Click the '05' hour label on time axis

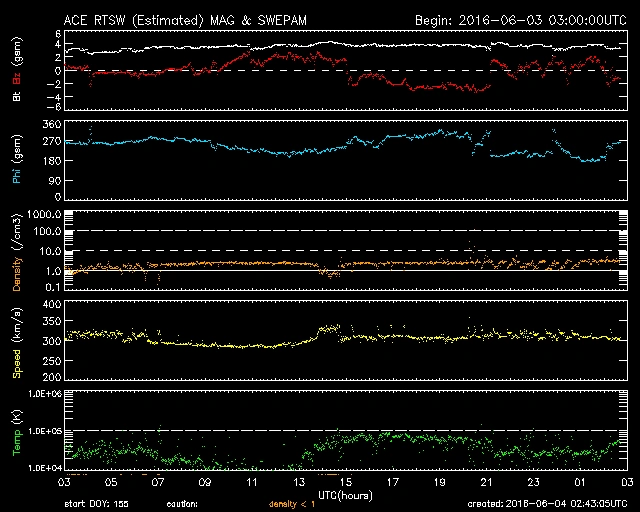pos(111,482)
